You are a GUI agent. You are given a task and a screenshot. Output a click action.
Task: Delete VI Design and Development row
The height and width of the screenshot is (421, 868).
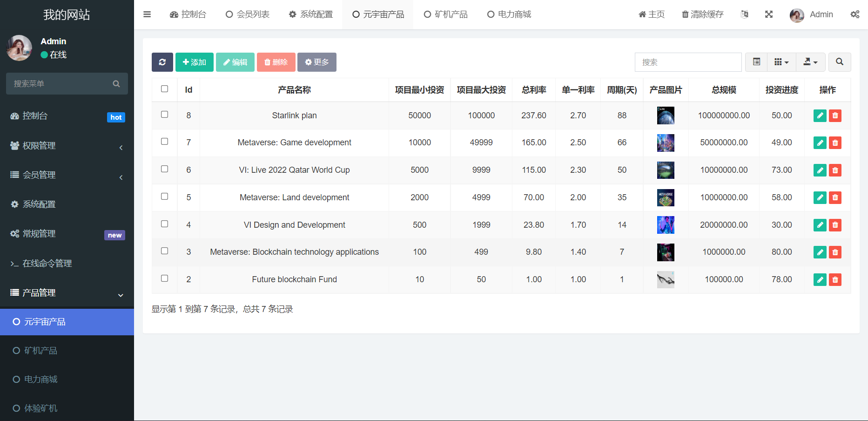pos(835,225)
